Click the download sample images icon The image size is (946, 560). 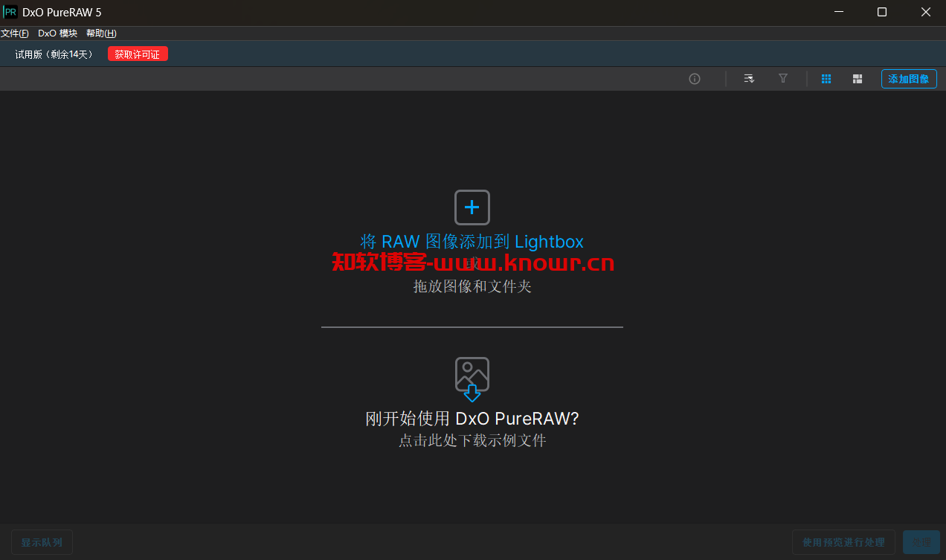(472, 379)
